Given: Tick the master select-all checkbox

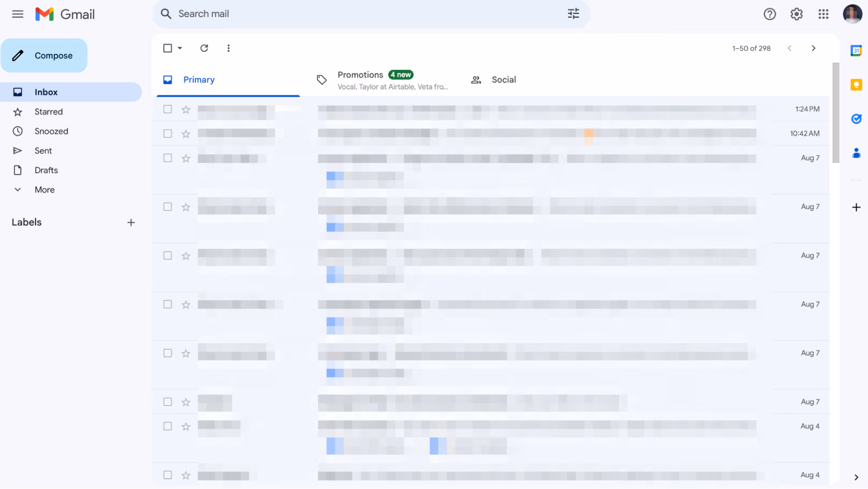Looking at the screenshot, I should (168, 48).
